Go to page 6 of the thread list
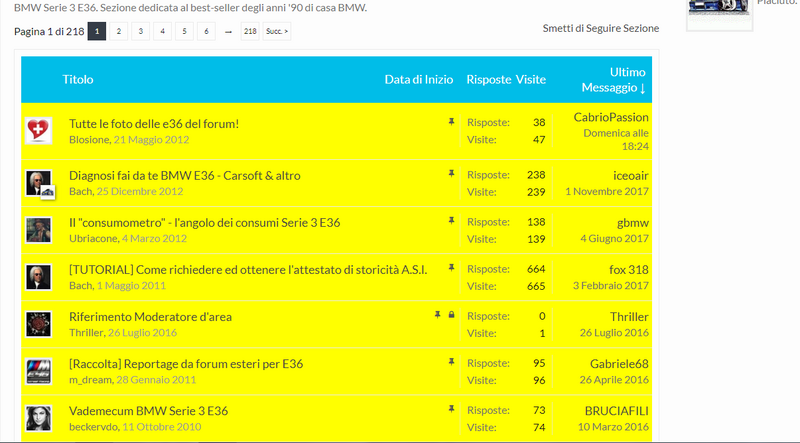 (x=206, y=31)
